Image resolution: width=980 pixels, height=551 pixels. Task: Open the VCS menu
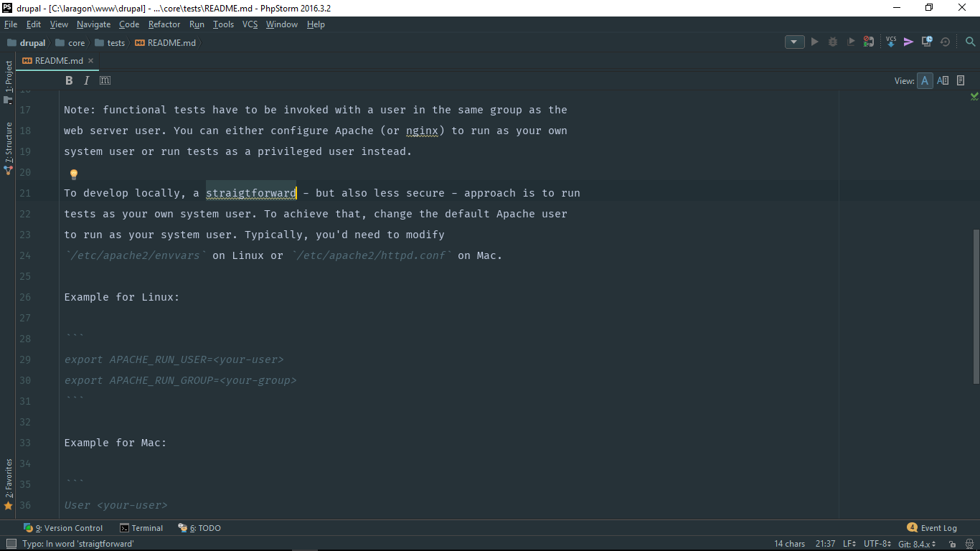[250, 24]
